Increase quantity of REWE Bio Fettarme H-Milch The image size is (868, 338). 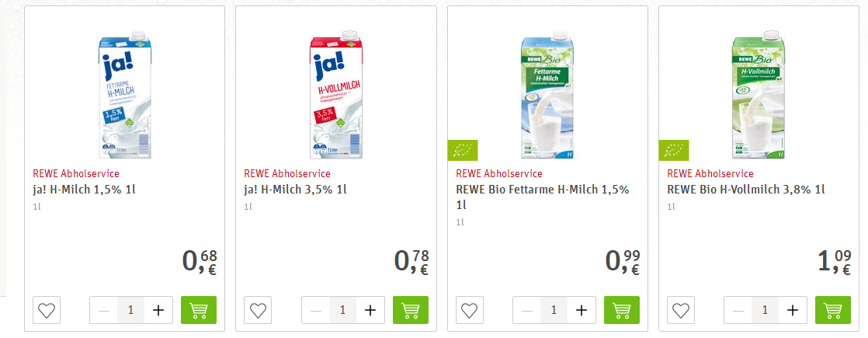click(582, 310)
